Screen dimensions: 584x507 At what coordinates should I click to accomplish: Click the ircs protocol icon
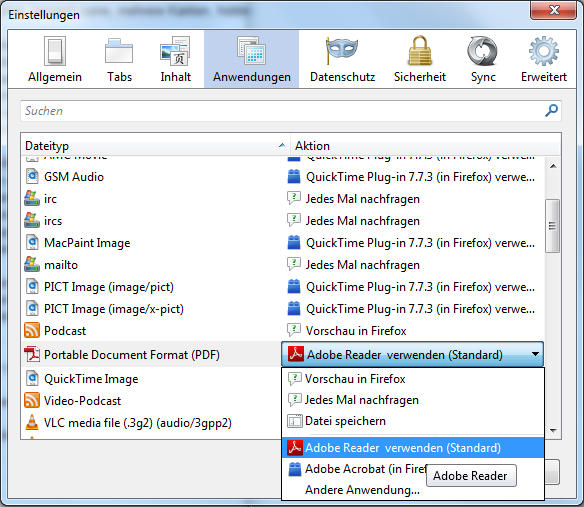[32, 221]
